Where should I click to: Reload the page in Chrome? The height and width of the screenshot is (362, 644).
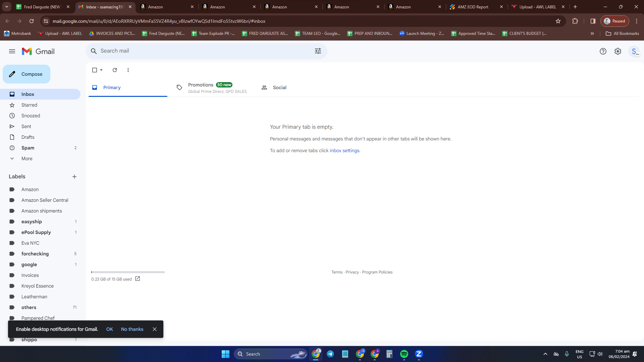[x=32, y=21]
